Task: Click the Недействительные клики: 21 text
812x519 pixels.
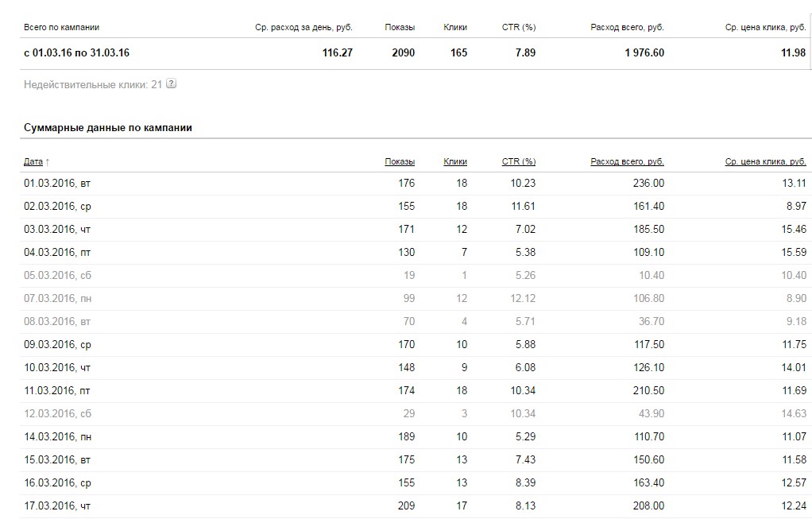Action: 93,84
